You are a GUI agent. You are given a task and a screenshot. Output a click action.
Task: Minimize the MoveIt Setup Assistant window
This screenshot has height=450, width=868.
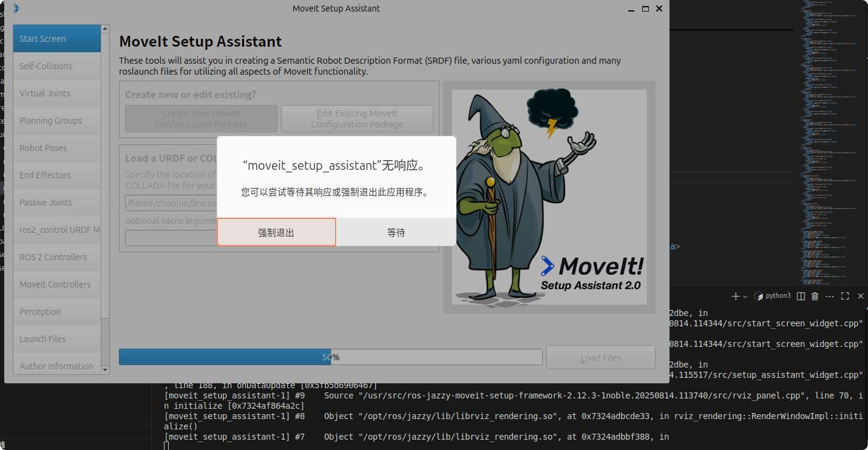[x=631, y=8]
